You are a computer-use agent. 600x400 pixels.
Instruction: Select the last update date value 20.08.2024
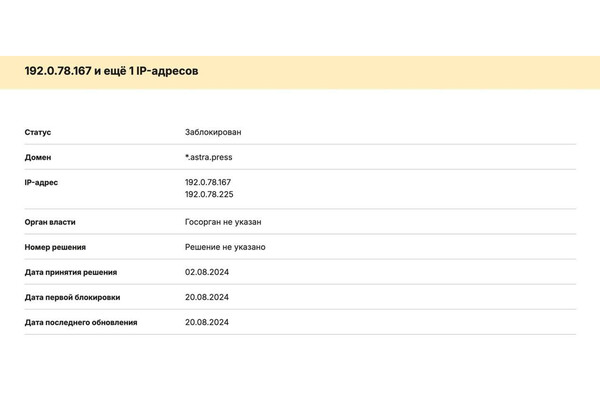207,322
